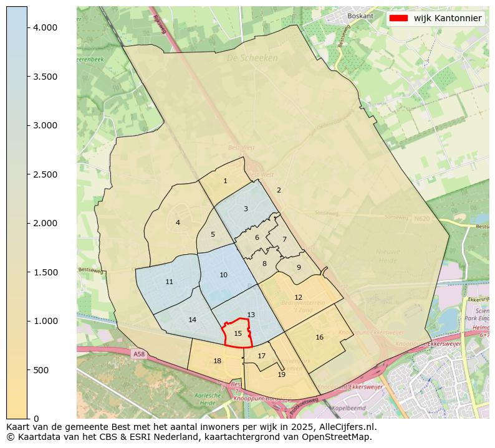Select district number 15 outlined in red
Viewport: 495px width, 448px height.
tap(238, 334)
